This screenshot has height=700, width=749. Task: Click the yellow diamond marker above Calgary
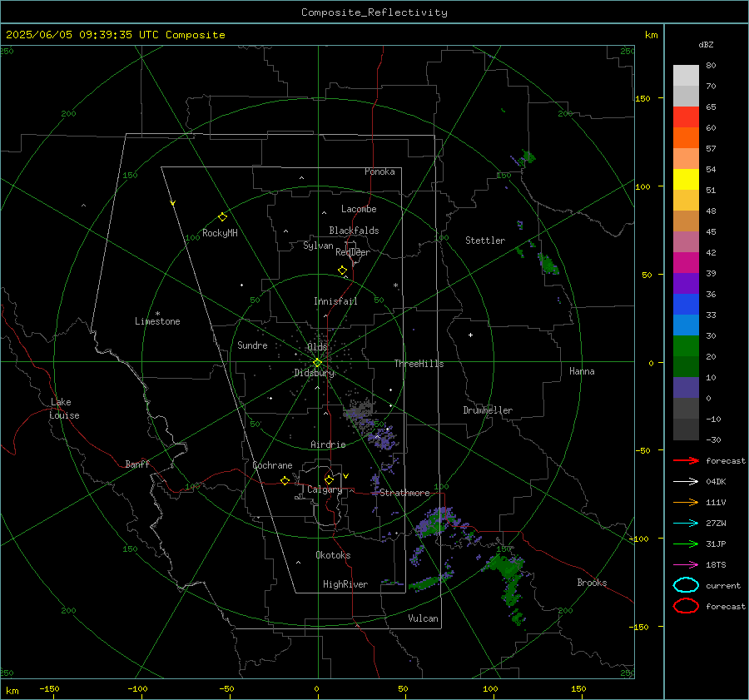[329, 479]
